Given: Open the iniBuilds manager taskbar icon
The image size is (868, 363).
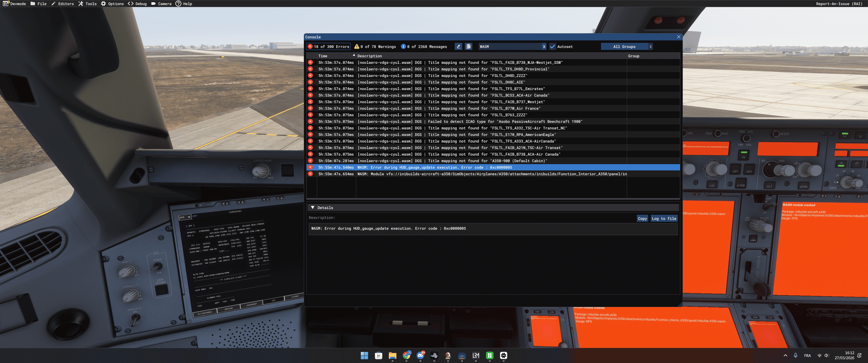Looking at the screenshot, I should (x=503, y=355).
